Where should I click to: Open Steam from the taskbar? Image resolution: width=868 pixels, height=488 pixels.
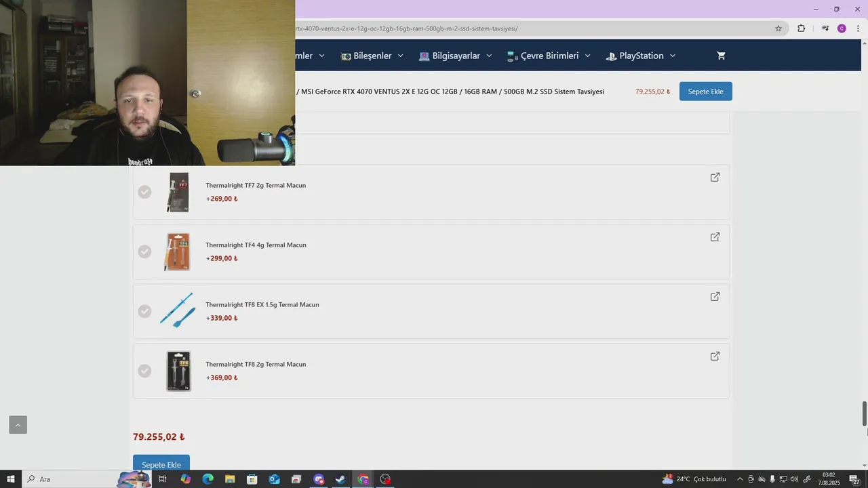coord(340,479)
